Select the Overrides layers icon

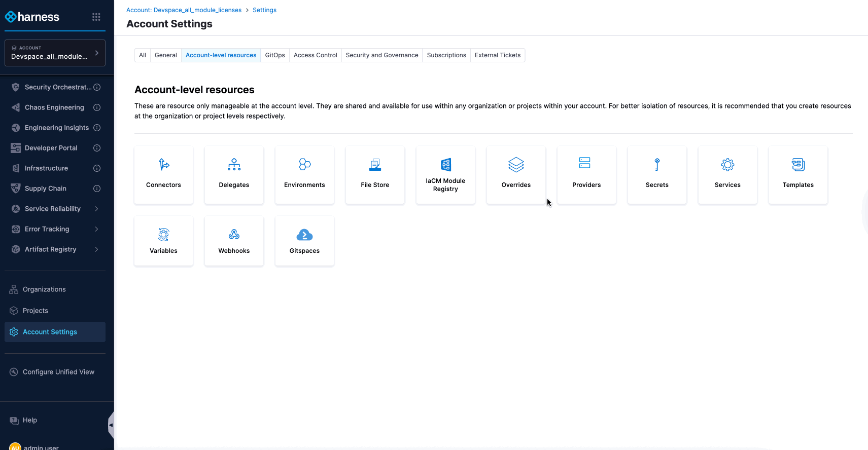pyautogui.click(x=516, y=165)
